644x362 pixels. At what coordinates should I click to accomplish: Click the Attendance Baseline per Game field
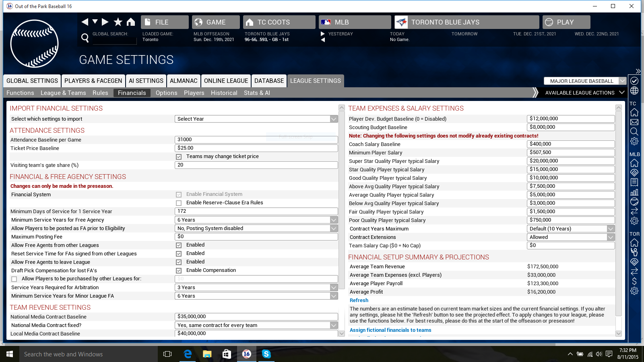click(x=256, y=140)
